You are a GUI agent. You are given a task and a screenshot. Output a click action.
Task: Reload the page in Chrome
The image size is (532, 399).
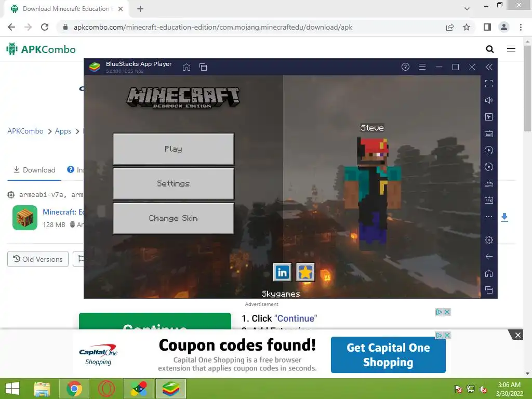pyautogui.click(x=45, y=27)
